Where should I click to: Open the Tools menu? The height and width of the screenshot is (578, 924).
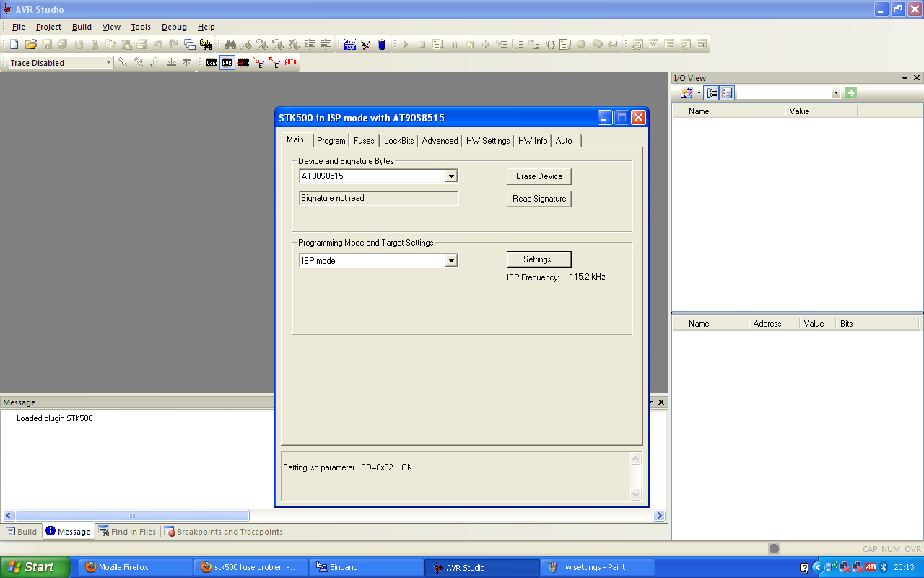(x=141, y=27)
